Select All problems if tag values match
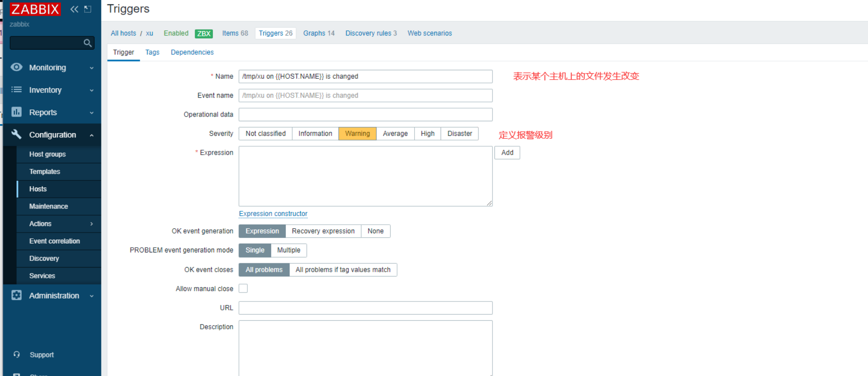Screen dimensions: 868x376 coord(343,270)
